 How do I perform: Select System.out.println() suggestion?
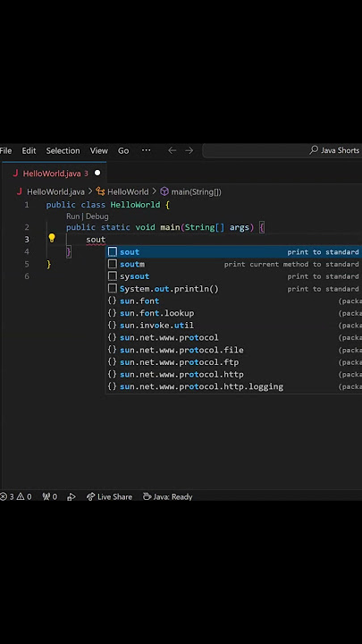click(234, 289)
